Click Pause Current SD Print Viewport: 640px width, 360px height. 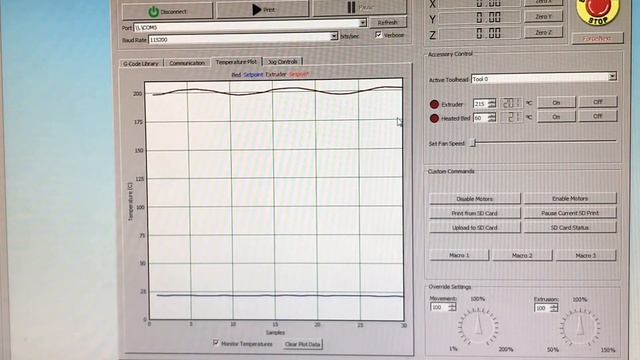(570, 213)
